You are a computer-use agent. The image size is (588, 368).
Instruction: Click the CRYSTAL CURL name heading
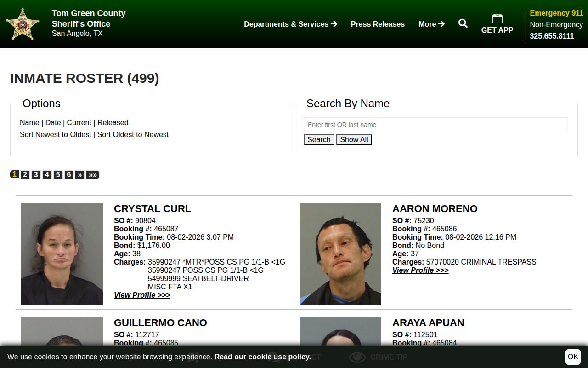coord(153,208)
